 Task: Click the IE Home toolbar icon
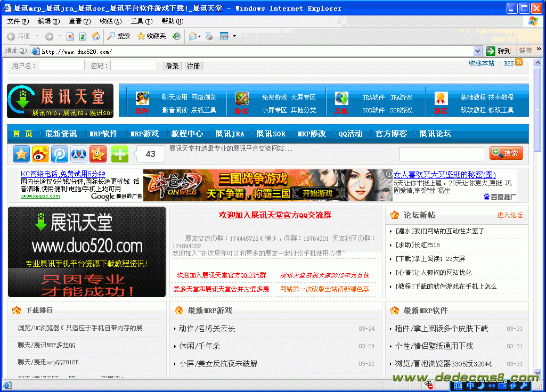pos(96,36)
